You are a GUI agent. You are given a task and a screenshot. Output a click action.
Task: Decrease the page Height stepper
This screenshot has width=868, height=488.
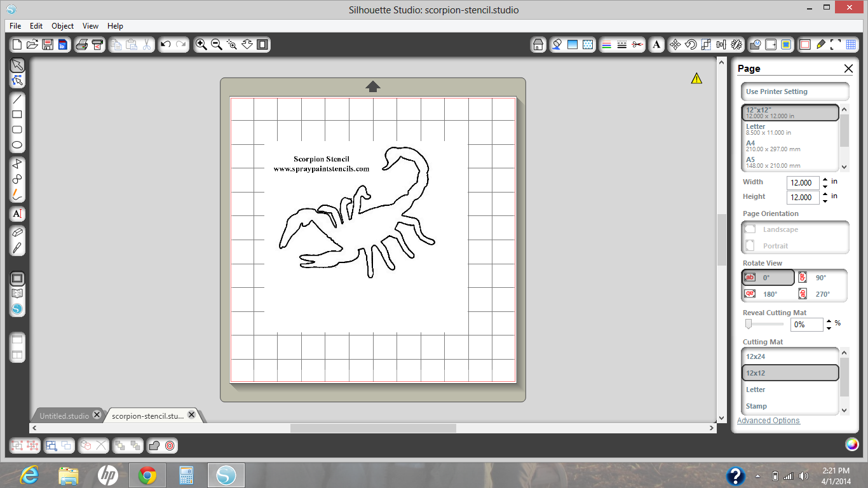[825, 201]
